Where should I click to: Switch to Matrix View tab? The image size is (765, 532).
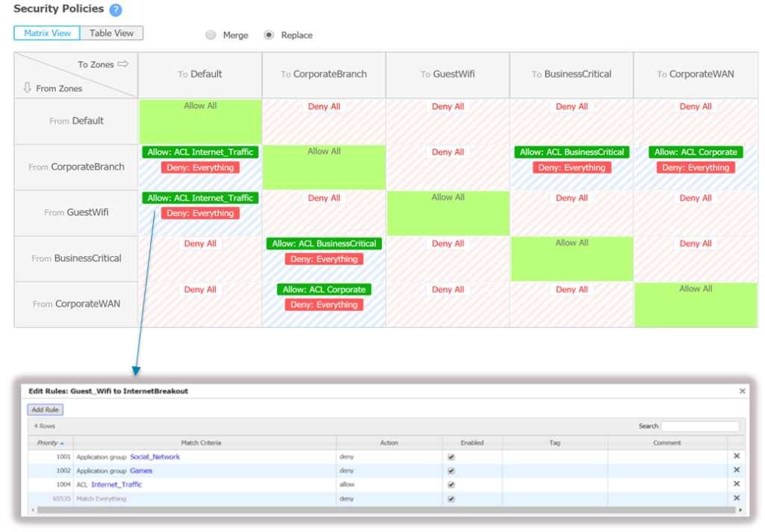[47, 34]
